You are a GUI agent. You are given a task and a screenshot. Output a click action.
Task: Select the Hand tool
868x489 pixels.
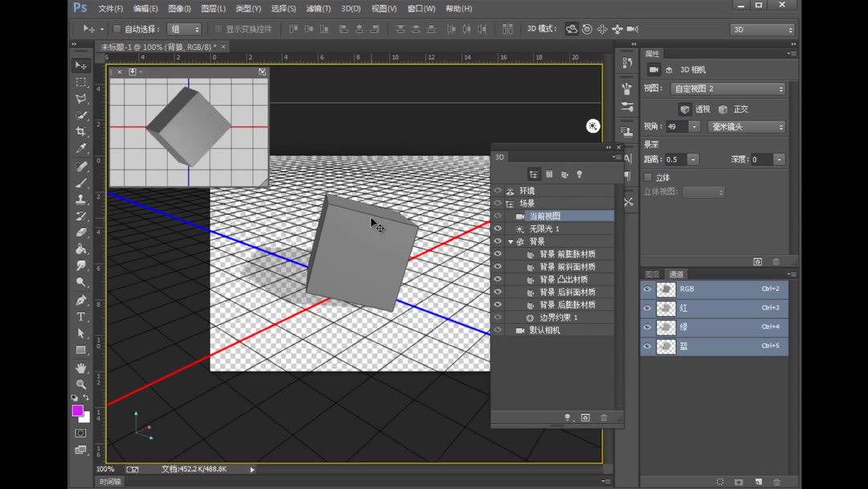(81, 368)
